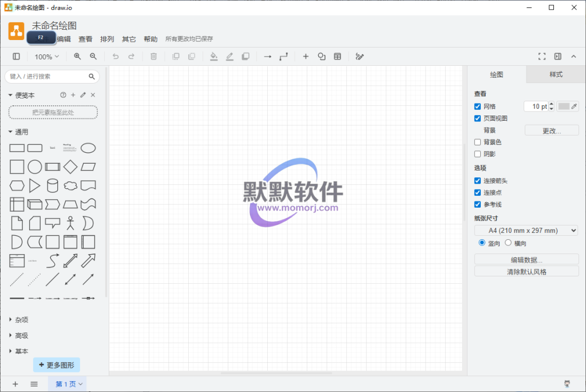Open the A4 paper size dropdown
The height and width of the screenshot is (392, 586).
coord(526,231)
